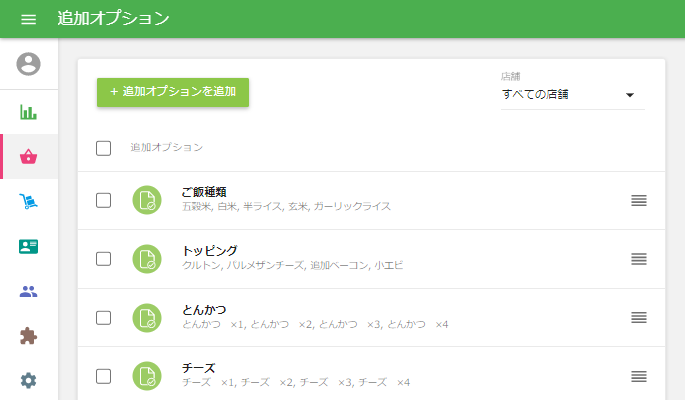Screen dimensions: 685x400
Task: Open the user account profile icon
Action: (29, 64)
